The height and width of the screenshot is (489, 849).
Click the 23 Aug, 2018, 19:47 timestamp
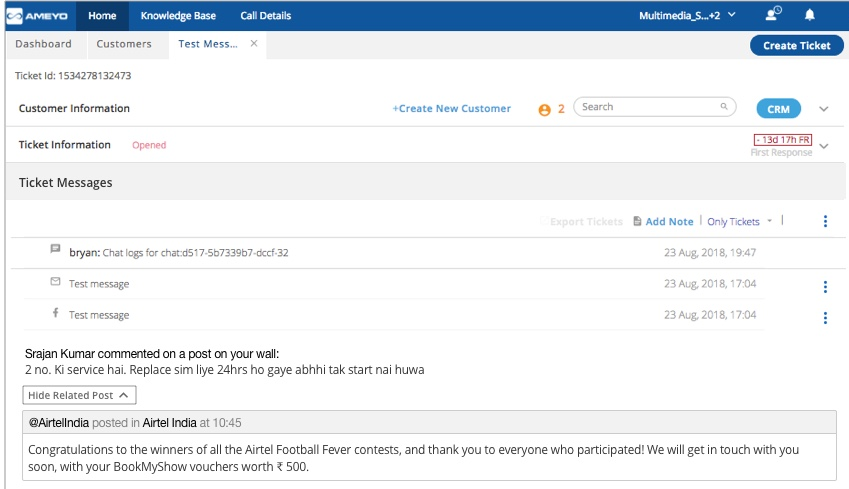(x=710, y=252)
